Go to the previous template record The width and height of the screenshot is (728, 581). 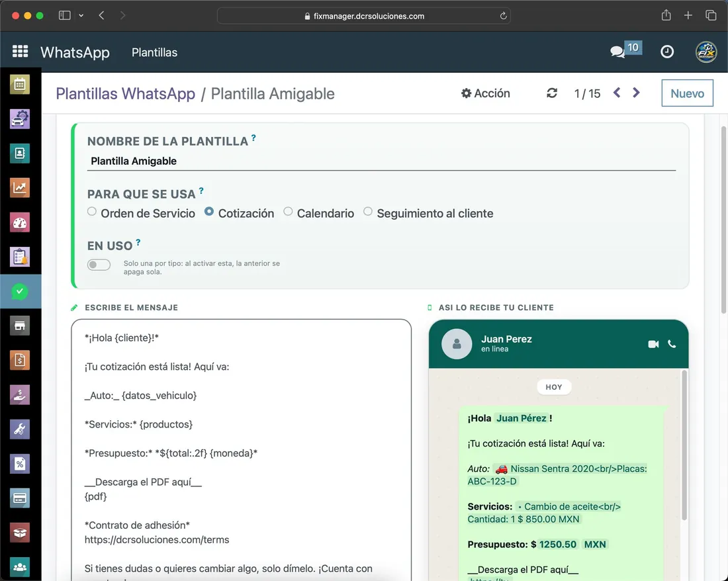pyautogui.click(x=617, y=93)
